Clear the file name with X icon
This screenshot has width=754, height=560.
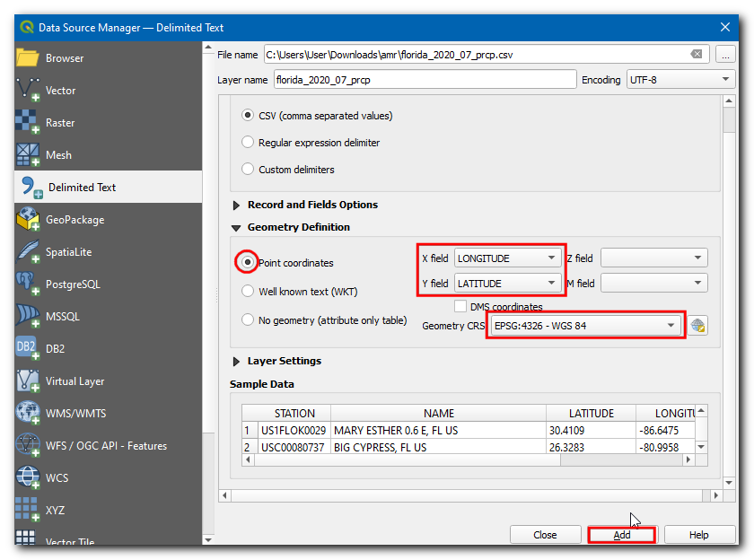point(696,55)
